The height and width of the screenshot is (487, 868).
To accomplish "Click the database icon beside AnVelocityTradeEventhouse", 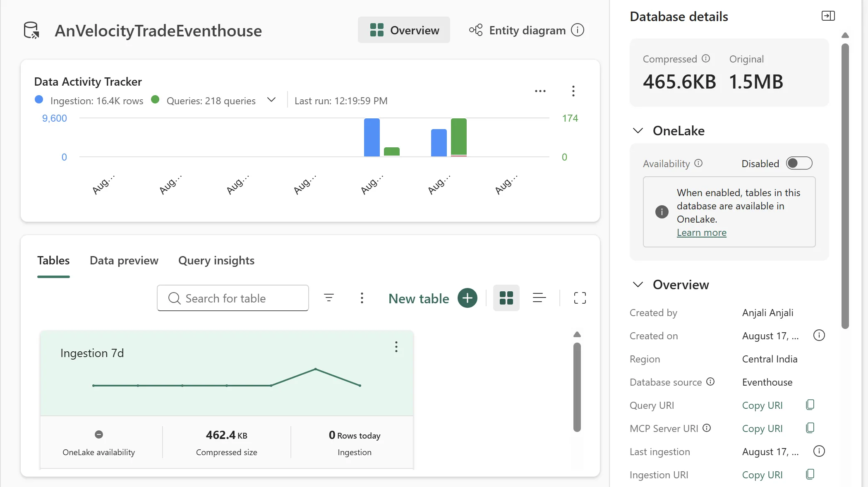I will 31,30.
